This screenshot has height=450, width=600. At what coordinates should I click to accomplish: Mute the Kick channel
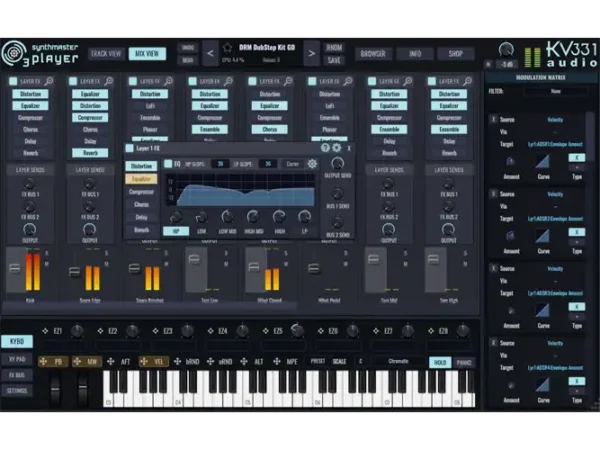[x=47, y=264]
